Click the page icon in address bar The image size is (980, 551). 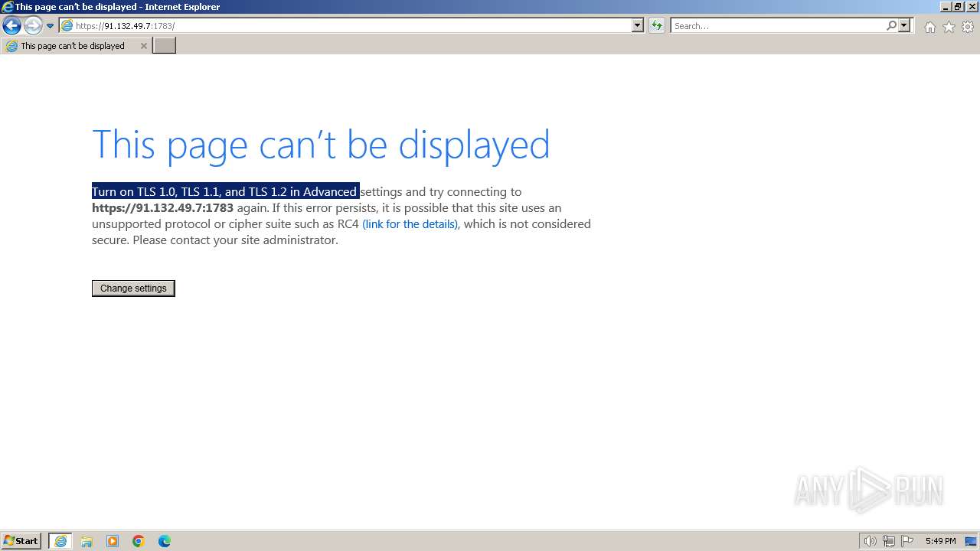pos(67,26)
